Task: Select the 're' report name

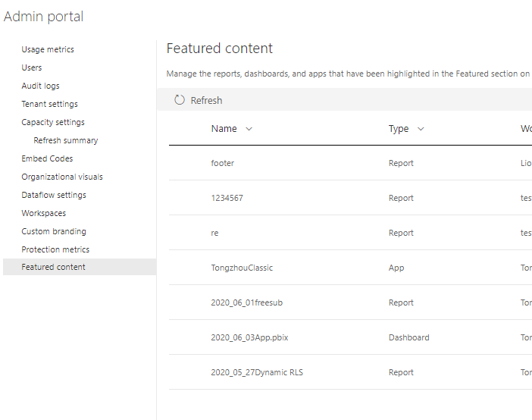Action: pyautogui.click(x=214, y=233)
